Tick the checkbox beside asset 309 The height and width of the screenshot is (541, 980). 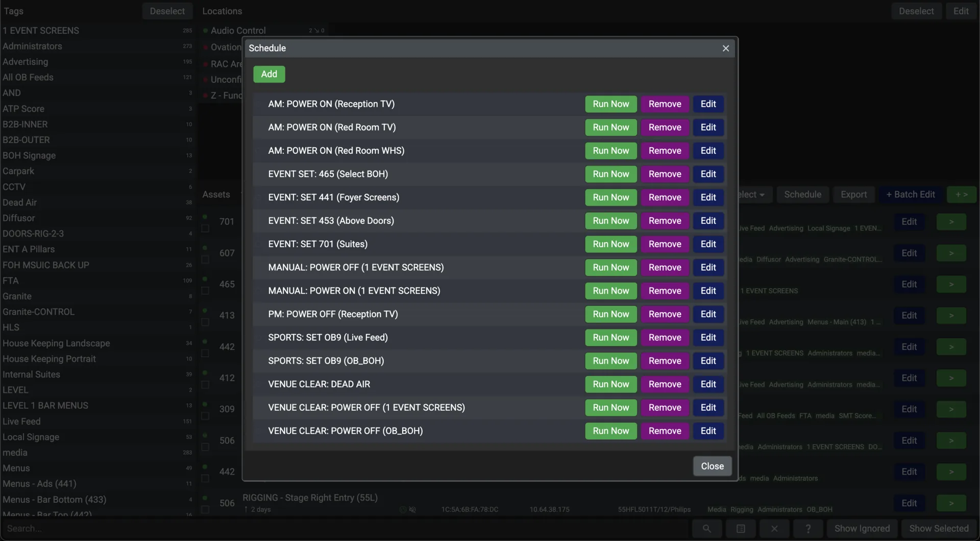click(205, 416)
